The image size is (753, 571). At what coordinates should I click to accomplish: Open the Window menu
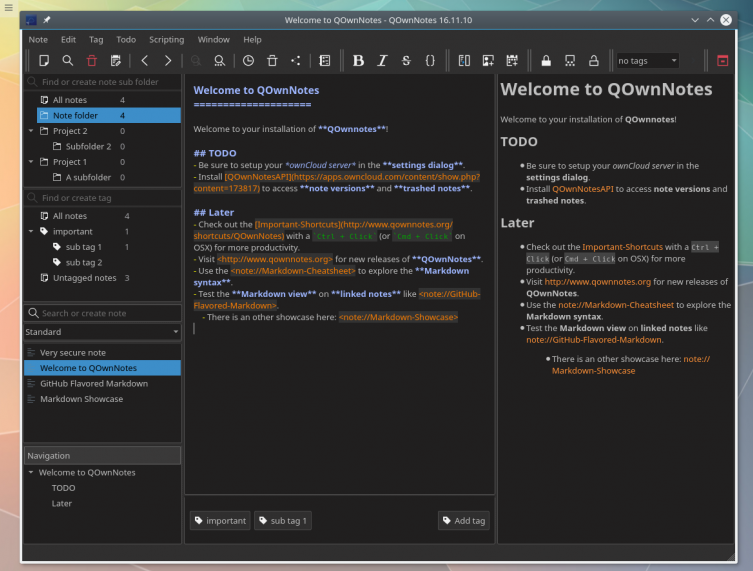213,39
